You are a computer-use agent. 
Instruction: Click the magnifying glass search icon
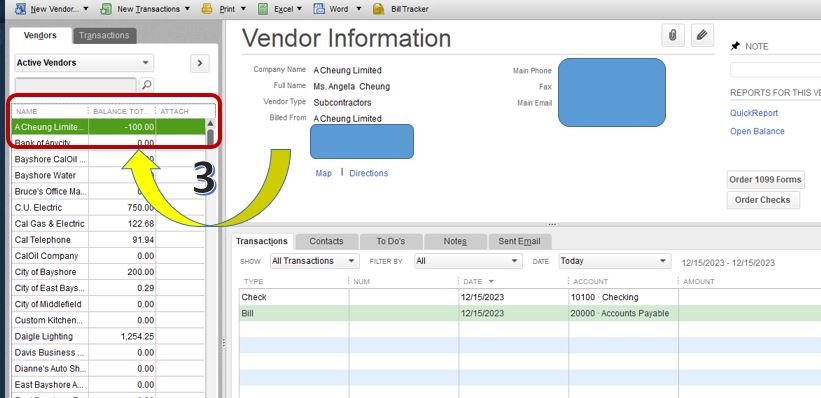tap(147, 84)
